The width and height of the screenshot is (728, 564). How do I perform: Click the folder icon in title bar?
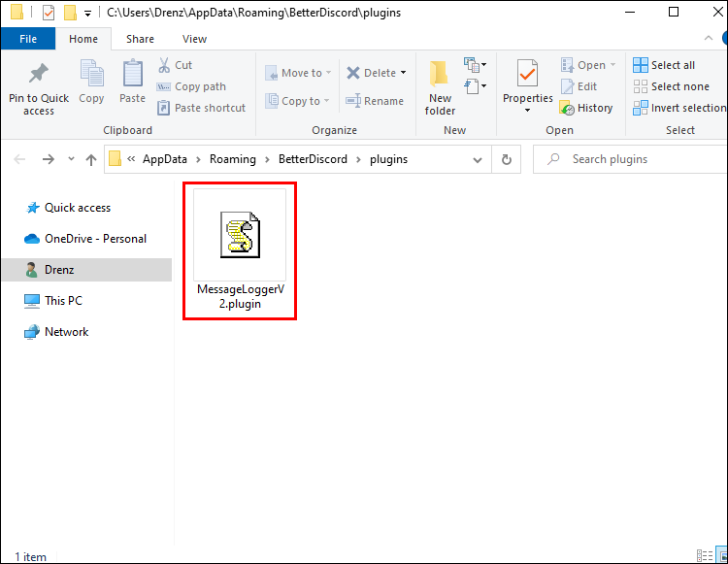tap(17, 13)
